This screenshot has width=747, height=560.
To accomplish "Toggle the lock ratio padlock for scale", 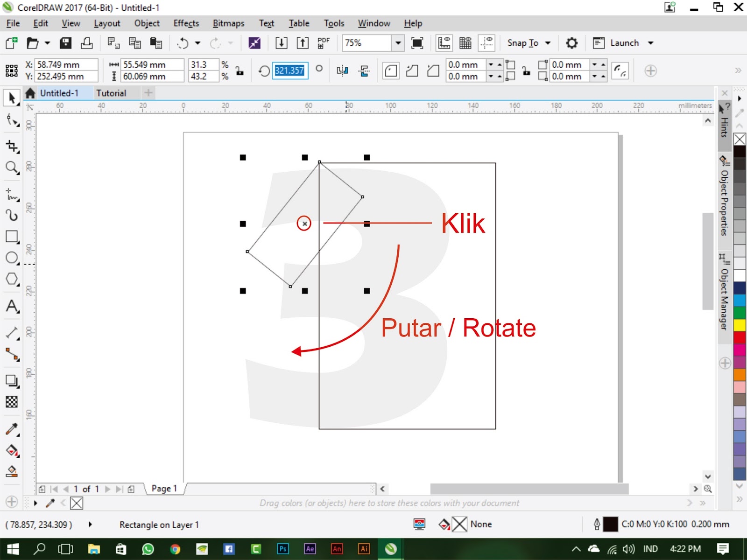I will 240,70.
